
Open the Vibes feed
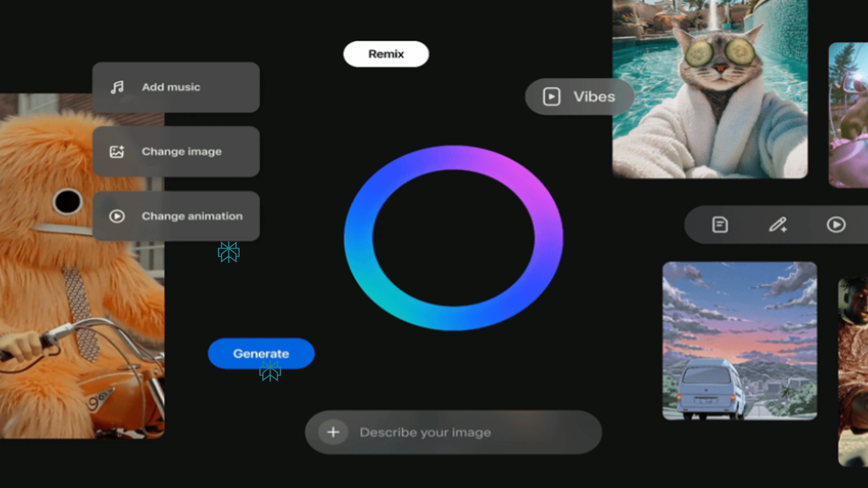(x=579, y=97)
